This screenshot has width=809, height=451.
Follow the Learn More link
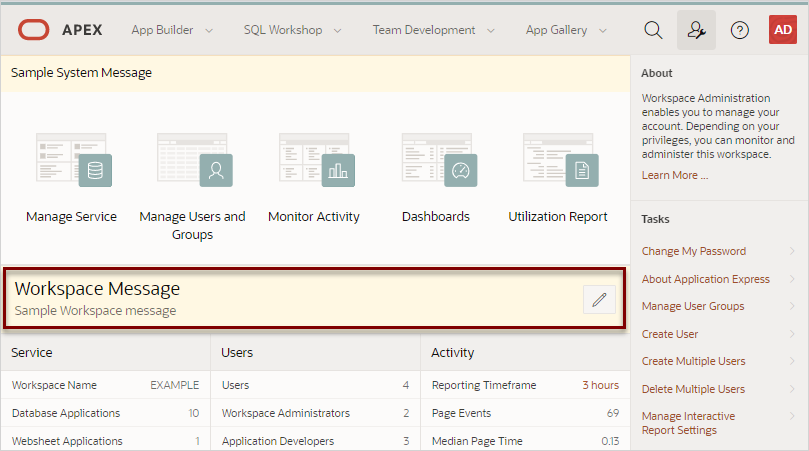click(675, 175)
